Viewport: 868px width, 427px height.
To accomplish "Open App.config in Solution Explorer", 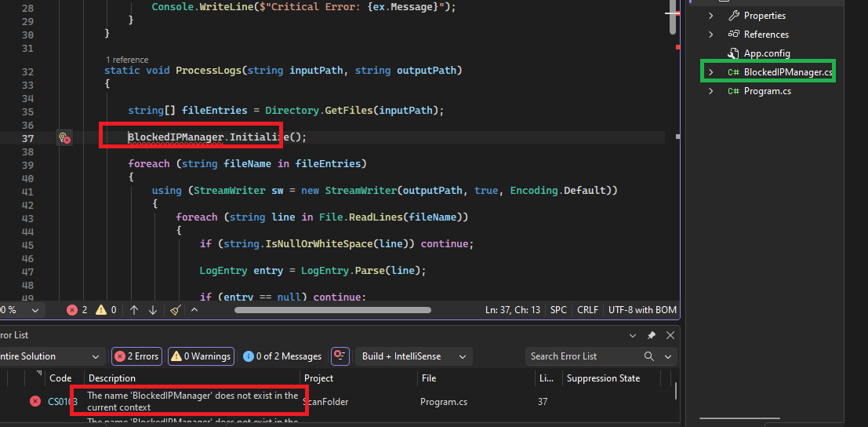I will [x=767, y=53].
